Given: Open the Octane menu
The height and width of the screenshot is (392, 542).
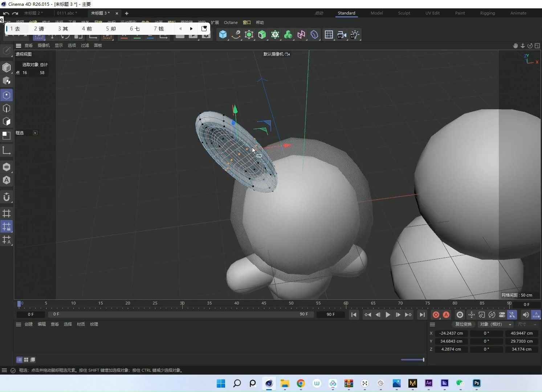Looking at the screenshot, I should pos(231,23).
